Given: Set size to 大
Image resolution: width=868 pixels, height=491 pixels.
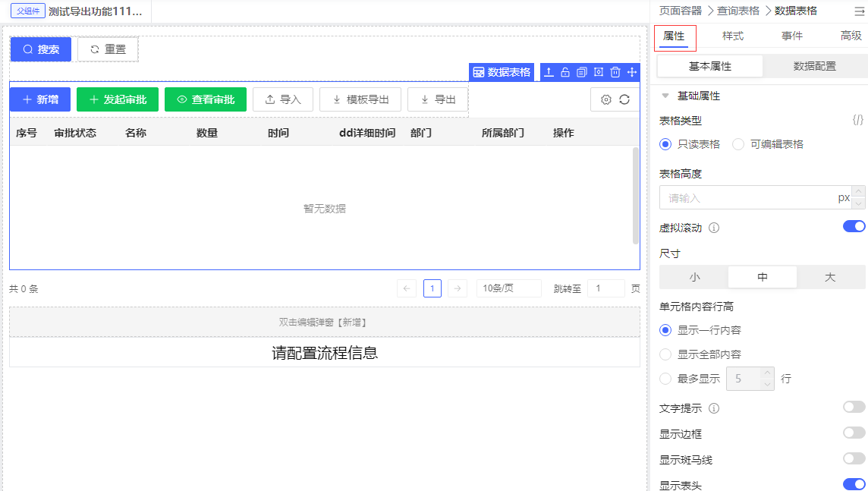Looking at the screenshot, I should [830, 277].
